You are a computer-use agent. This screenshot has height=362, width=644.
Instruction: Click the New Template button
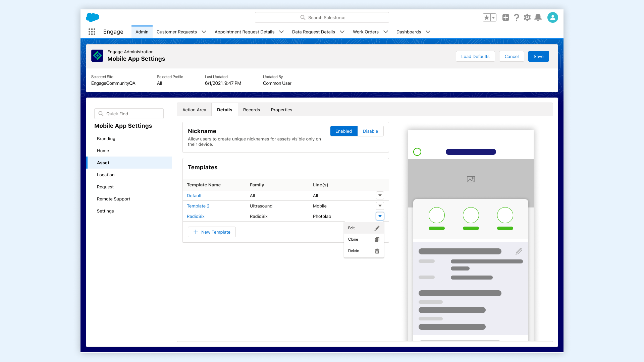pyautogui.click(x=212, y=232)
